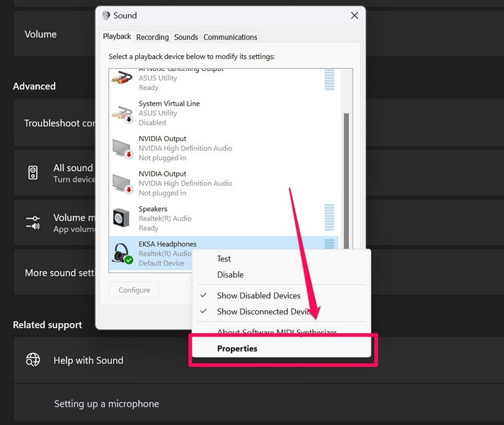This screenshot has height=425, width=504.
Task: Click the EKSA Headphones device icon
Action: 122,254
